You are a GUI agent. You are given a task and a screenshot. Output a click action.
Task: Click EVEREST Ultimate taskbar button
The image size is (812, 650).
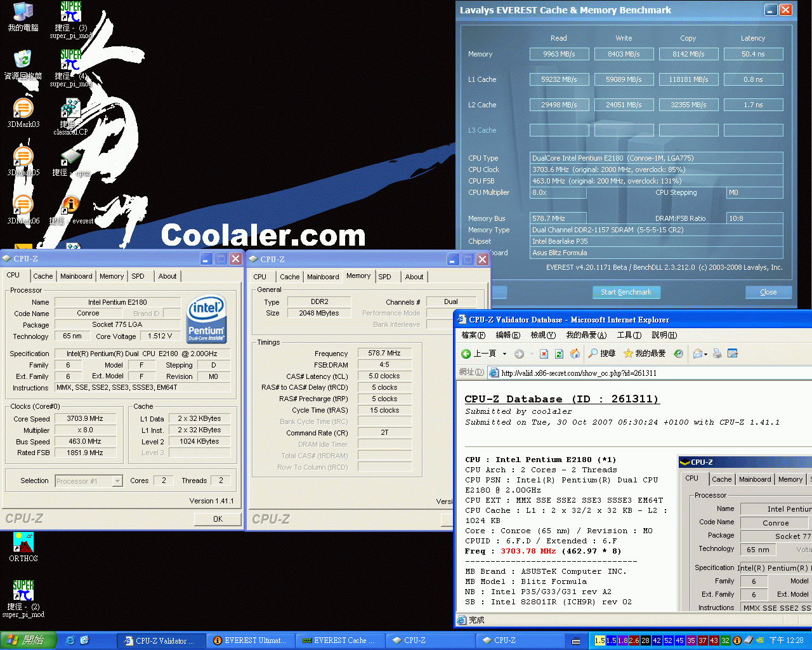[251, 640]
